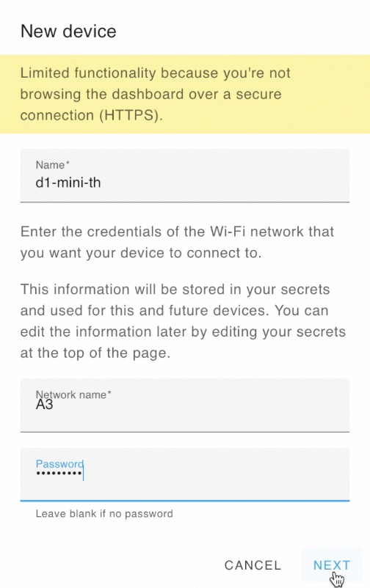Click the blue "Password" field label
Screen dimensions: 370x588
[59, 464]
